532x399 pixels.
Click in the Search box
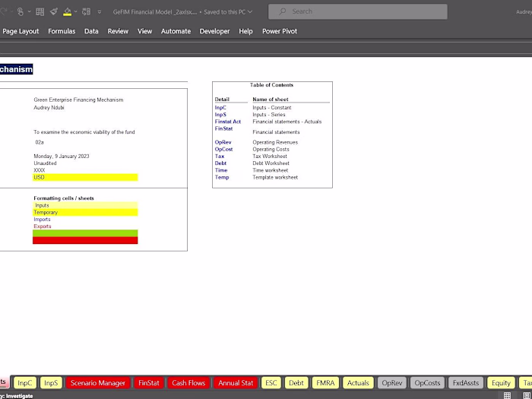[358, 11]
